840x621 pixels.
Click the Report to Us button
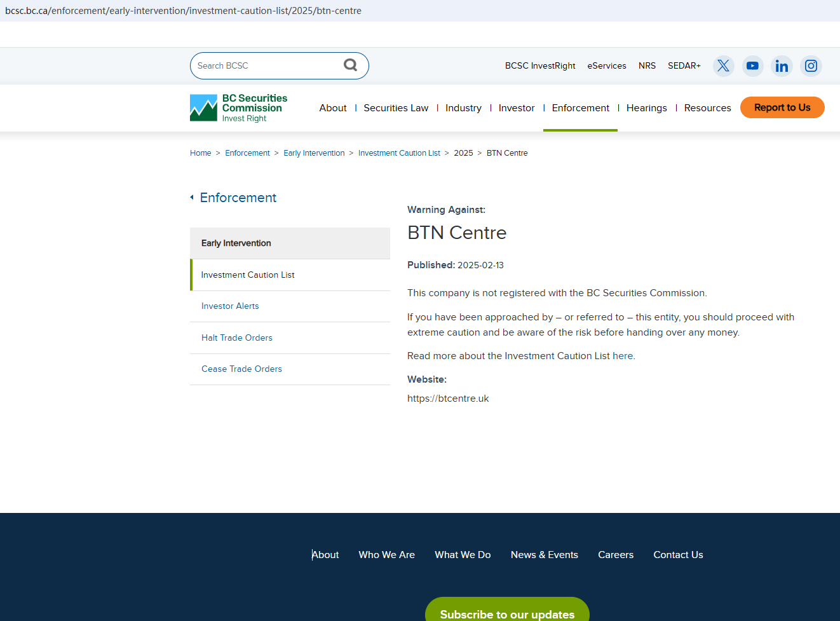pyautogui.click(x=782, y=107)
